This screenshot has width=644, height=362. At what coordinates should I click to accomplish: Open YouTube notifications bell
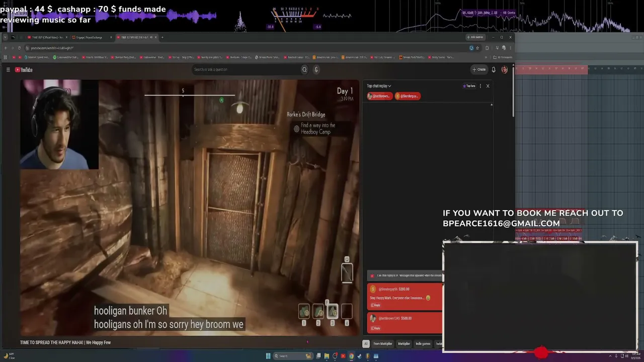click(494, 69)
